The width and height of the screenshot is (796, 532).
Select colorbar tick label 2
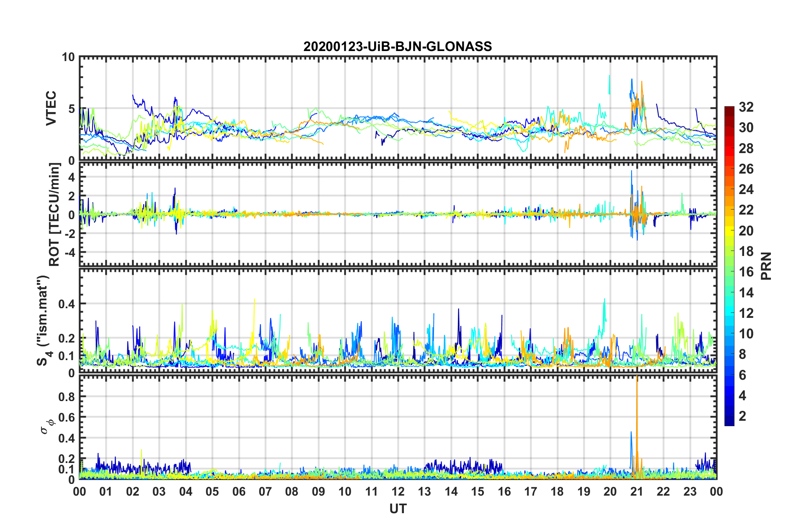coord(742,416)
